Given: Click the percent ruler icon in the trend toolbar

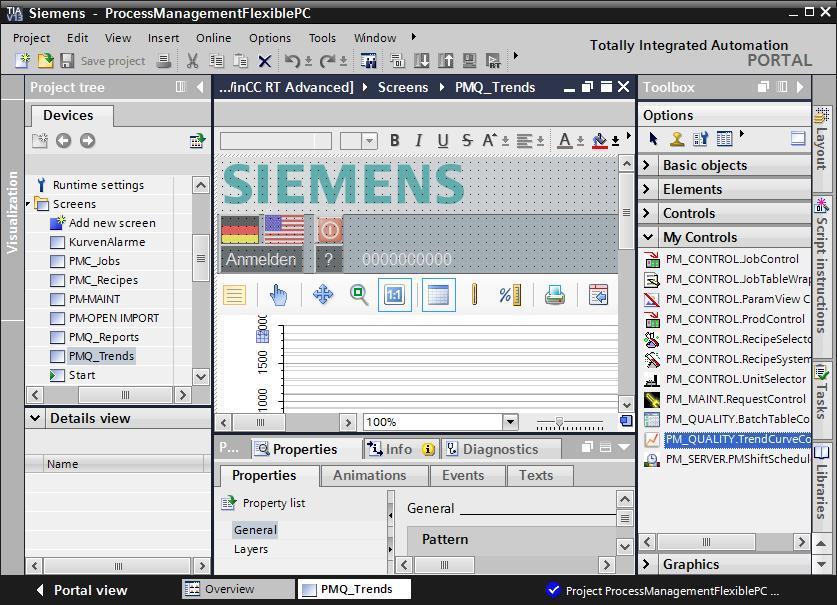Looking at the screenshot, I should tap(510, 295).
